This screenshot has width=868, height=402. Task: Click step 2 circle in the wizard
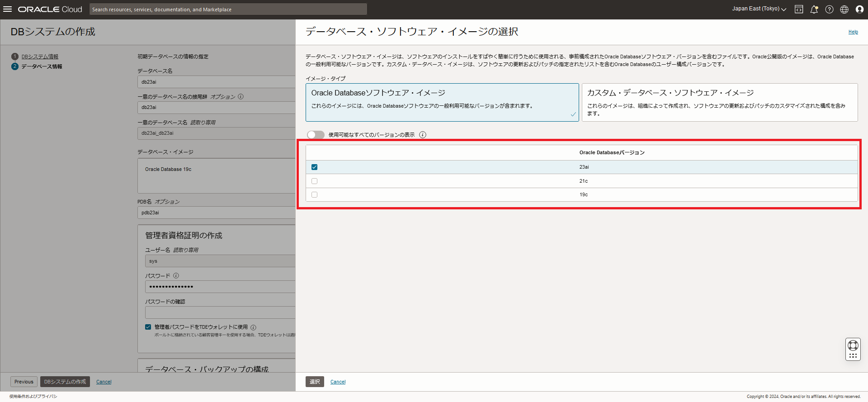click(15, 66)
